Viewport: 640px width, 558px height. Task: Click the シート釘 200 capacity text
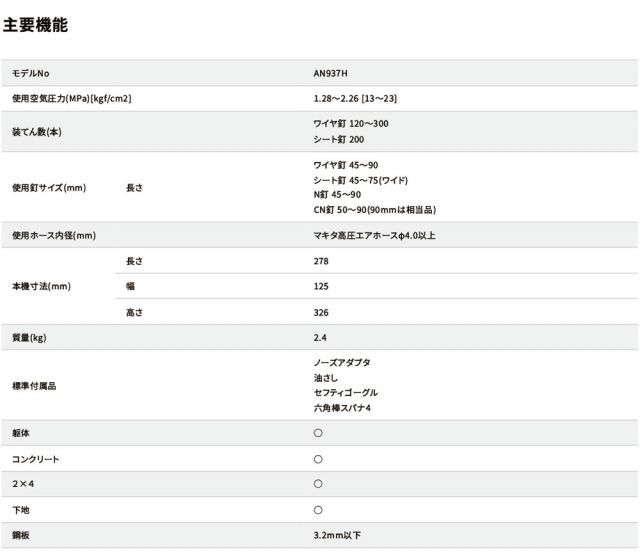click(x=339, y=139)
